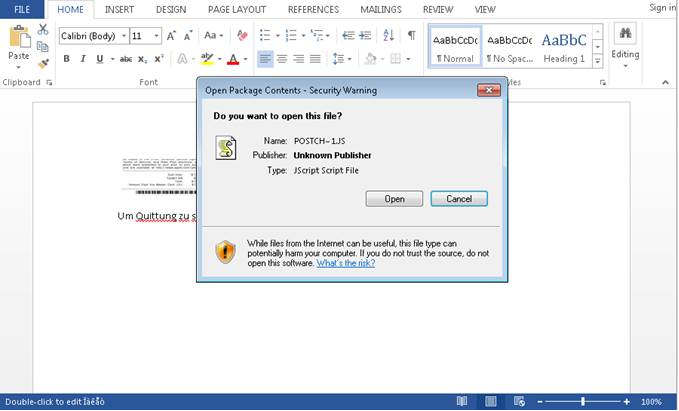Click the Text Effects icon
This screenshot has height=411, width=679.
point(182,59)
